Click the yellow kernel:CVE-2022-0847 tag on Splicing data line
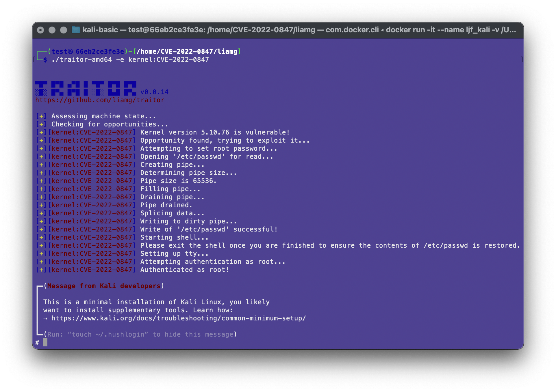The width and height of the screenshot is (556, 392). click(92, 213)
